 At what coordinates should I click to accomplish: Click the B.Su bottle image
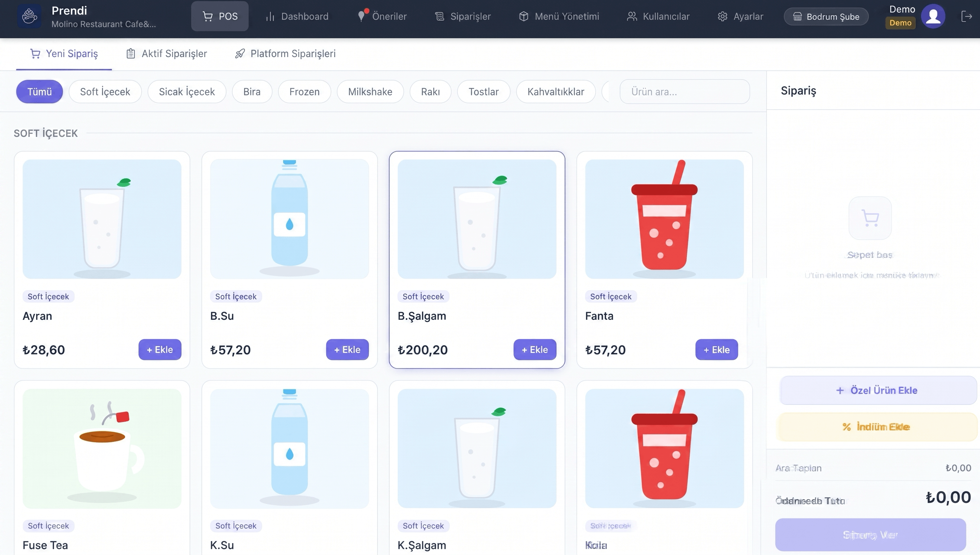tap(289, 219)
